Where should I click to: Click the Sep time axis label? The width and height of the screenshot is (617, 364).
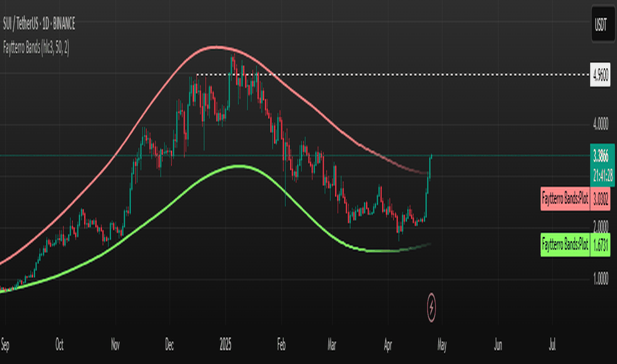[5, 345]
